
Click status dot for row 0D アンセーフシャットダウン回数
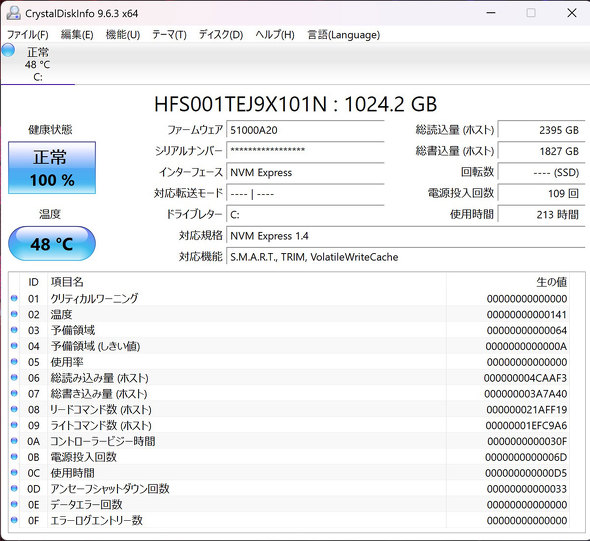click(x=14, y=488)
